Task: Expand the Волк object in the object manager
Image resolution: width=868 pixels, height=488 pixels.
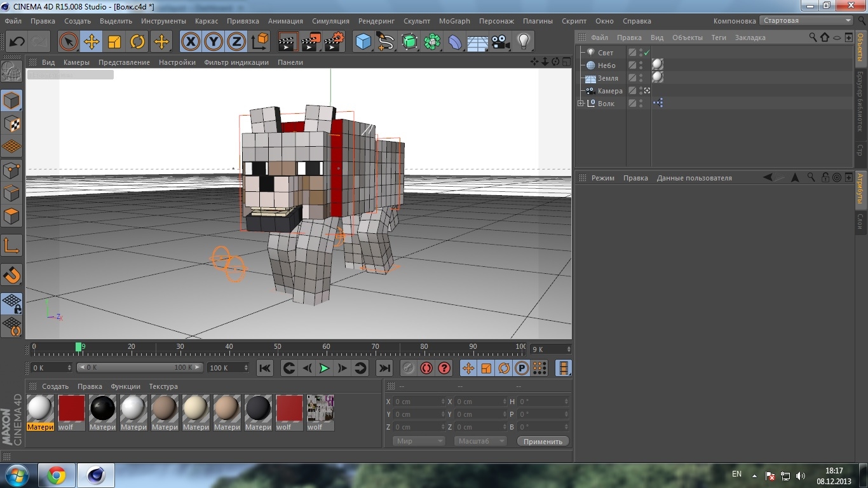Action: (x=580, y=103)
